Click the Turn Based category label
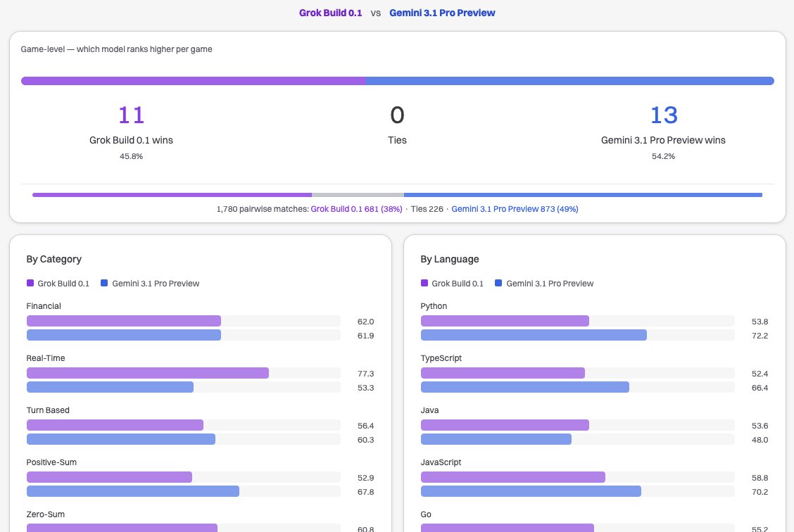The image size is (794, 532). pos(48,410)
